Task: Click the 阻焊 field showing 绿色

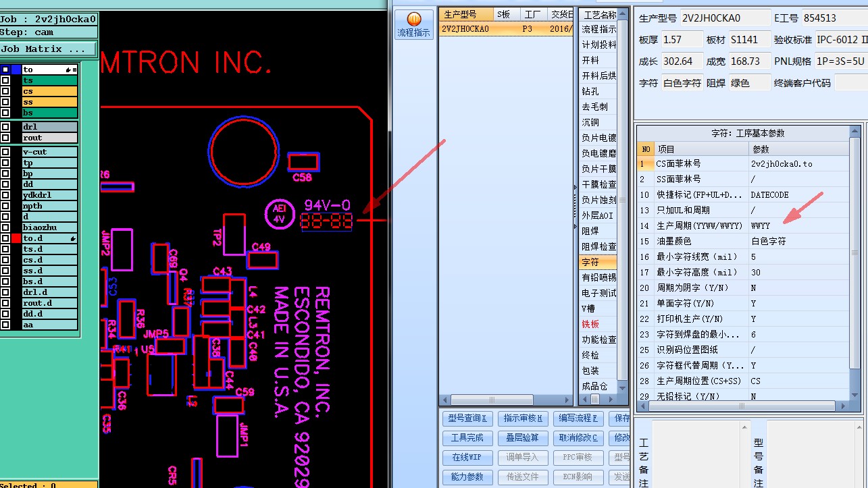Action: tap(748, 83)
